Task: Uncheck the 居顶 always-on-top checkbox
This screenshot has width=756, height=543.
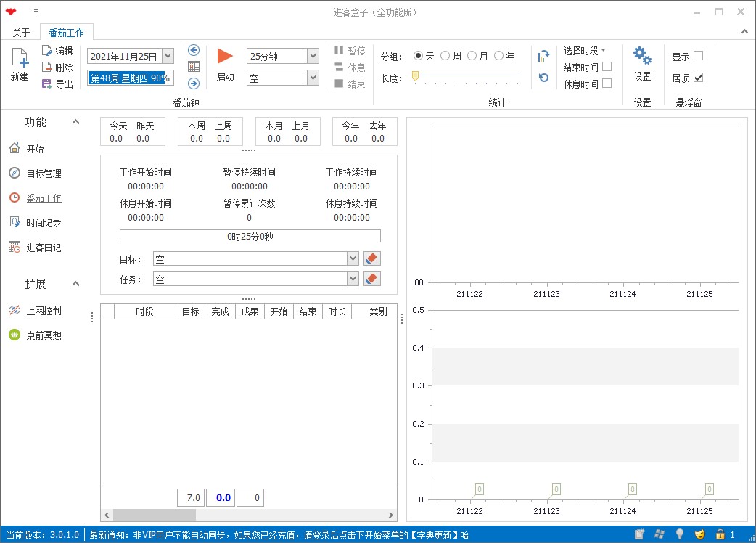Action: coord(698,78)
